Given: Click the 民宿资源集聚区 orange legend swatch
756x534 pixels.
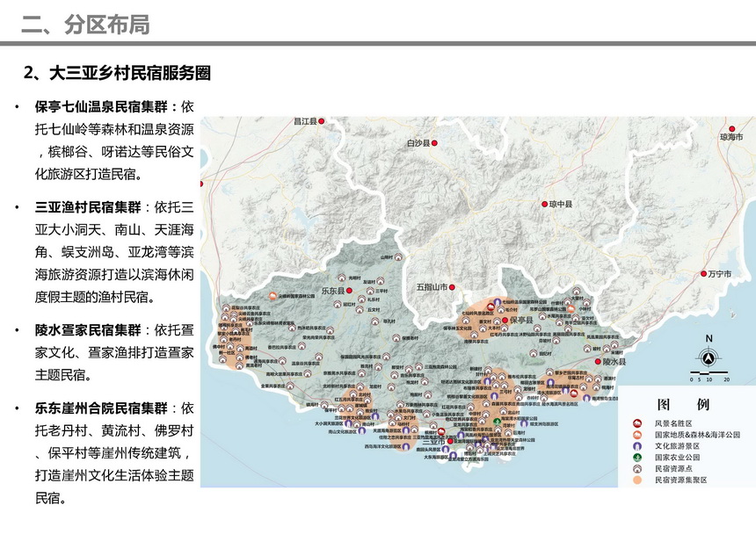Looking at the screenshot, I should (637, 480).
